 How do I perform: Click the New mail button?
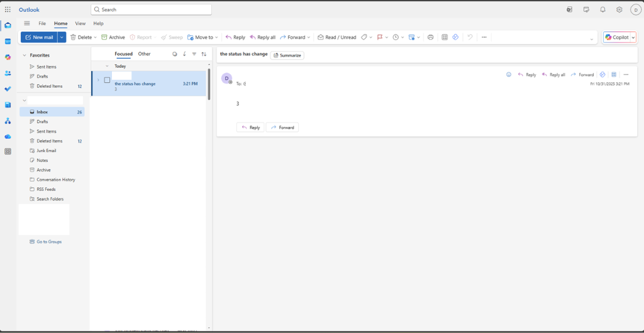[x=40, y=37]
